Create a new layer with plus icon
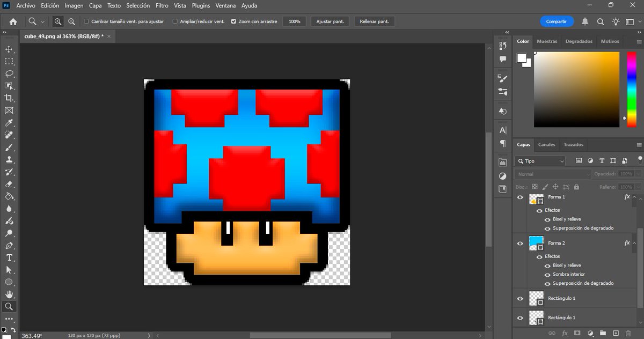Screen dimensions: 644x339 616,333
